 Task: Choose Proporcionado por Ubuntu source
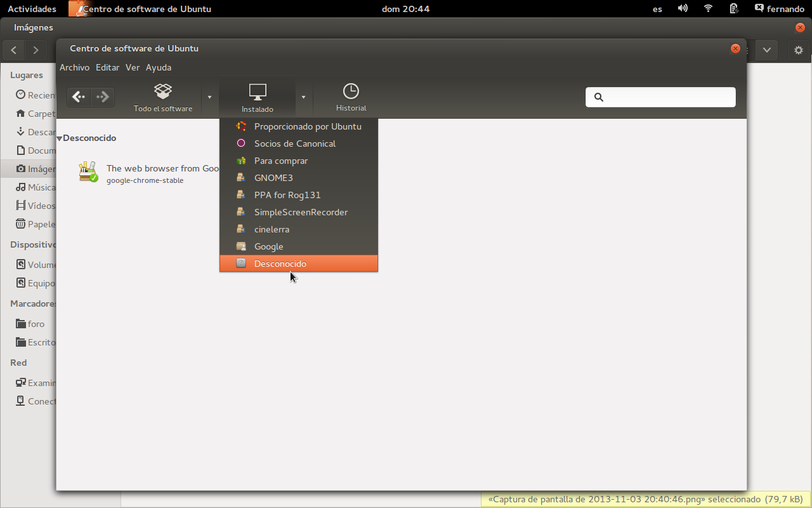[299, 126]
